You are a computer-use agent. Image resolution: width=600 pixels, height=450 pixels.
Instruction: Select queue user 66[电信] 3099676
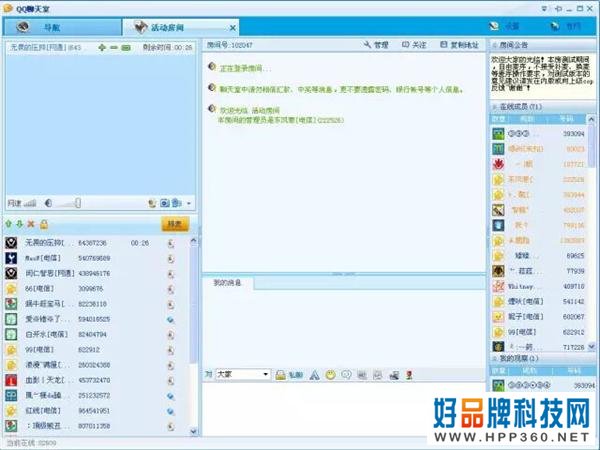pyautogui.click(x=96, y=289)
